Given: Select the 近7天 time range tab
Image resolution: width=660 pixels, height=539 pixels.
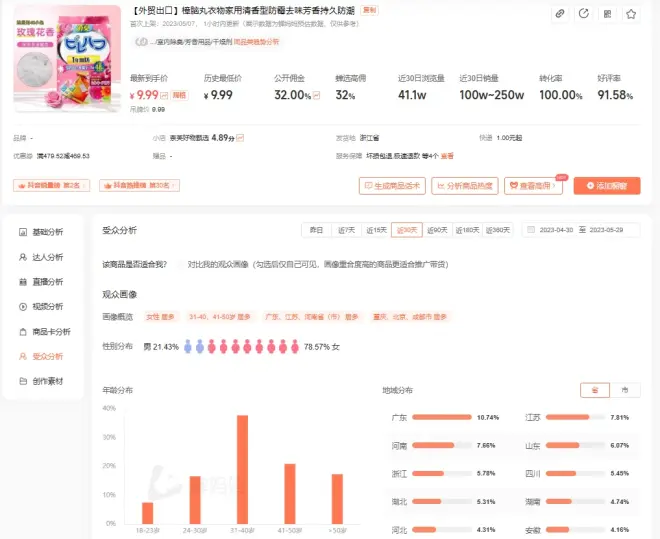Looking at the screenshot, I should click(346, 230).
